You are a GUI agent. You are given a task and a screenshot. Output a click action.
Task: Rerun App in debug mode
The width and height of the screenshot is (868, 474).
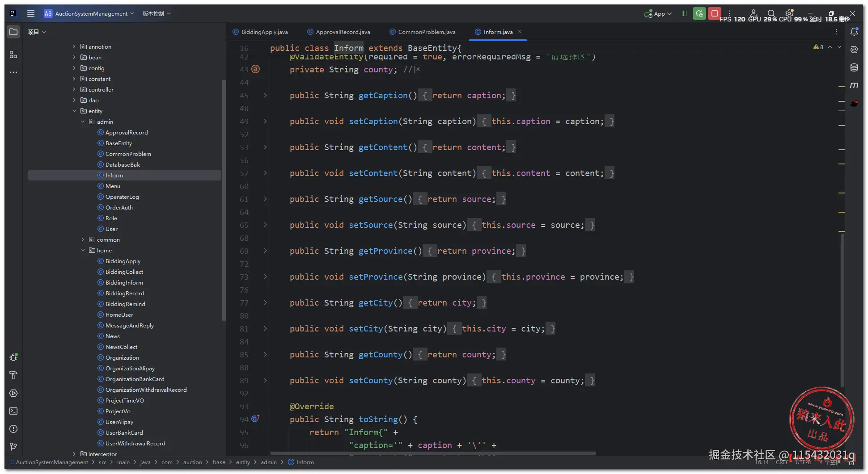click(699, 13)
